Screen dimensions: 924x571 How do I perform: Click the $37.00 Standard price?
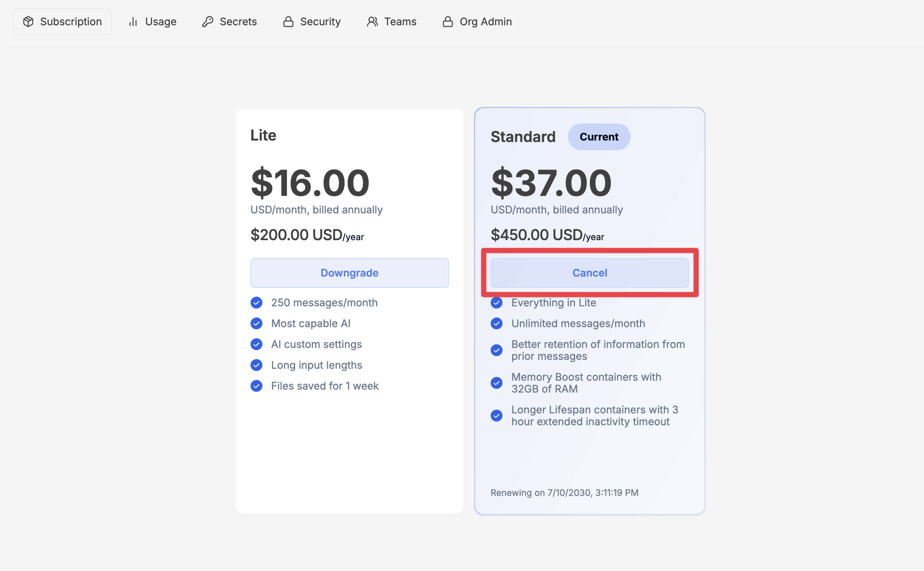click(x=550, y=183)
